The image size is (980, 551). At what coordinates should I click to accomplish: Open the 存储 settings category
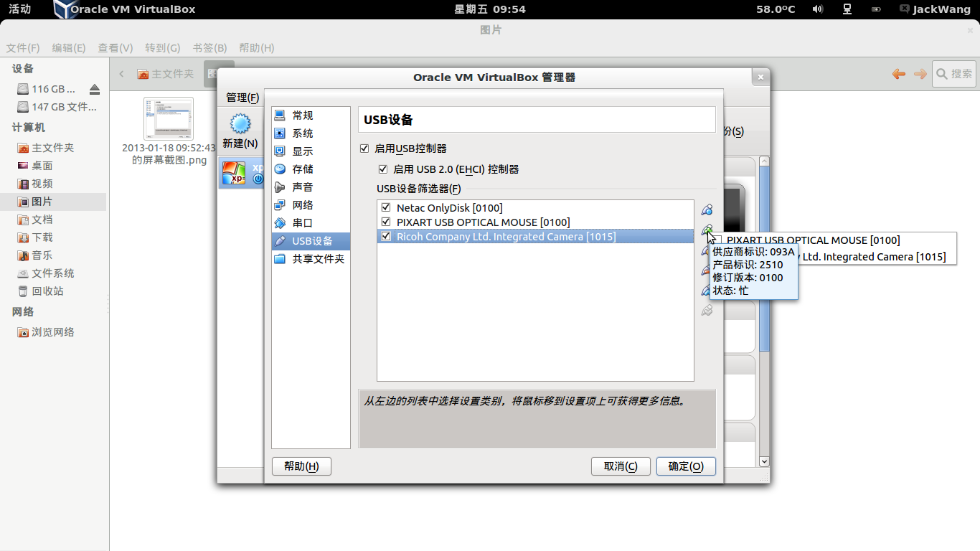(x=311, y=169)
